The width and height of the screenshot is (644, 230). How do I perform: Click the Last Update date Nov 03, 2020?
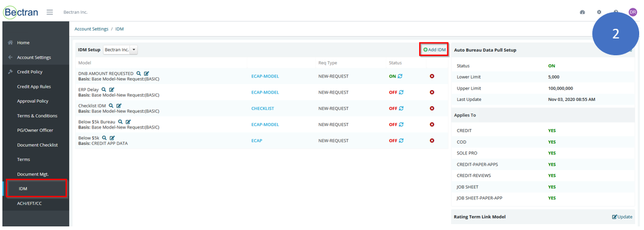(572, 99)
